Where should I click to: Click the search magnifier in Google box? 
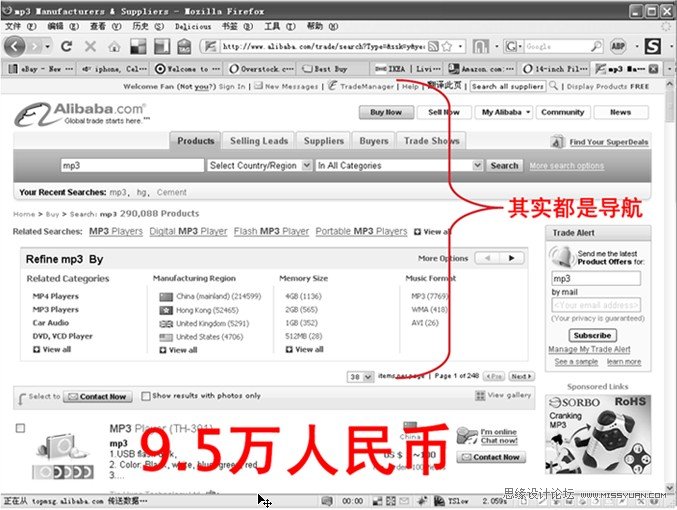(596, 46)
